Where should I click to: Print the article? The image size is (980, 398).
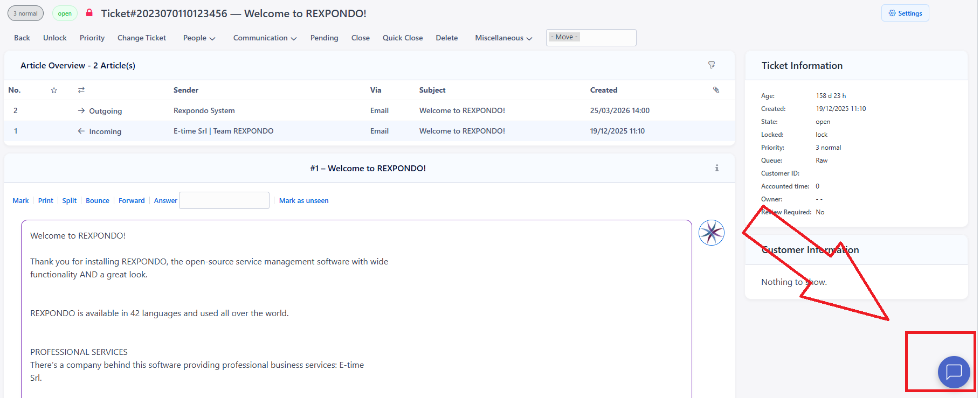point(46,200)
